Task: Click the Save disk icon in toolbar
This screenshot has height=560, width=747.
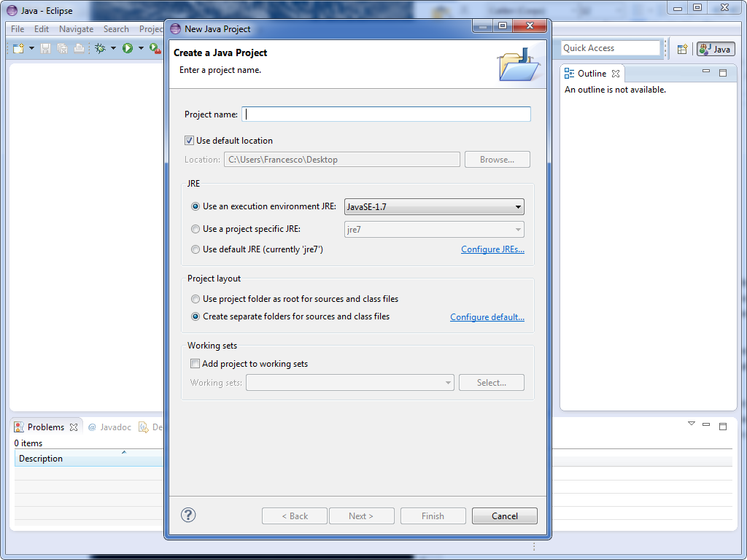Action: pyautogui.click(x=45, y=48)
